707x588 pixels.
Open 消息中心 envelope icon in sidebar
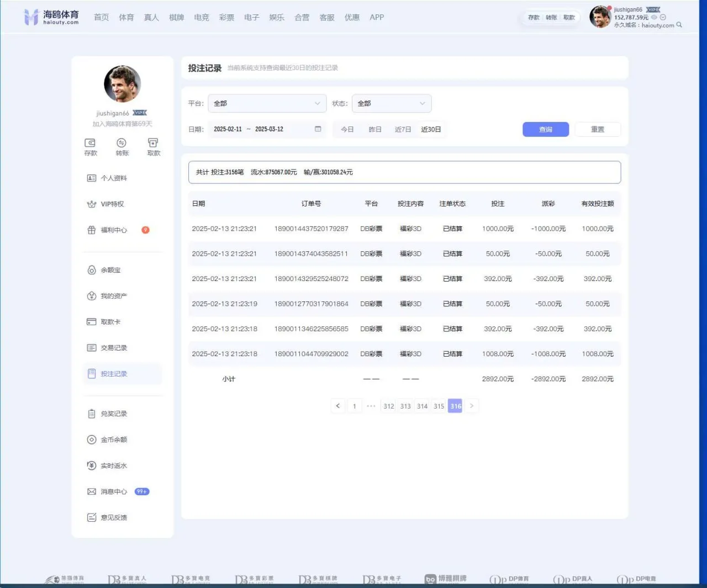click(x=92, y=491)
